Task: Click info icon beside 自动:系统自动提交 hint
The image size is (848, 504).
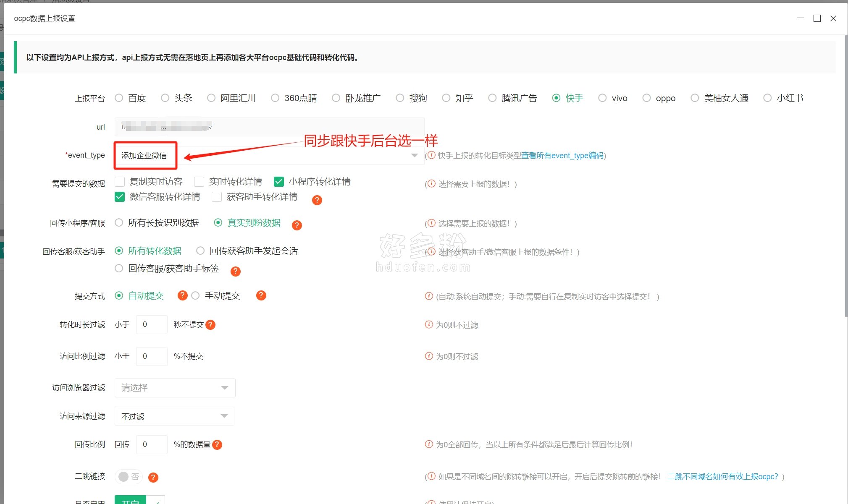Action: [429, 296]
